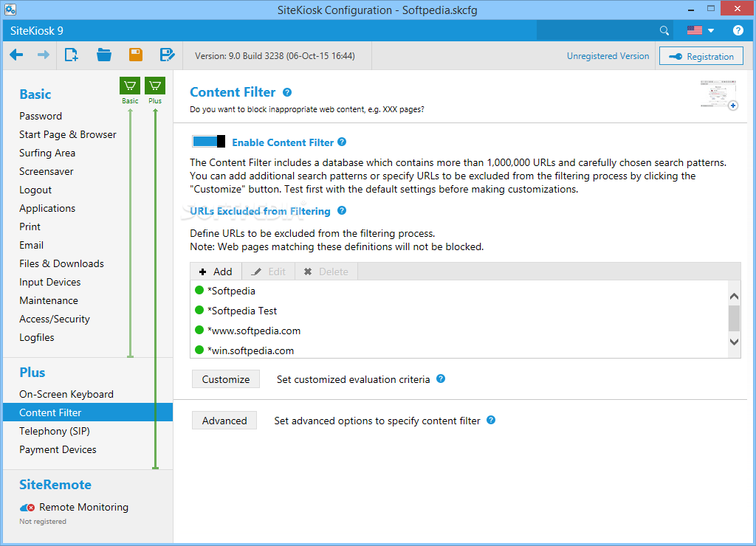Click the Delete button in URL list toolbar
756x546 pixels.
326,272
